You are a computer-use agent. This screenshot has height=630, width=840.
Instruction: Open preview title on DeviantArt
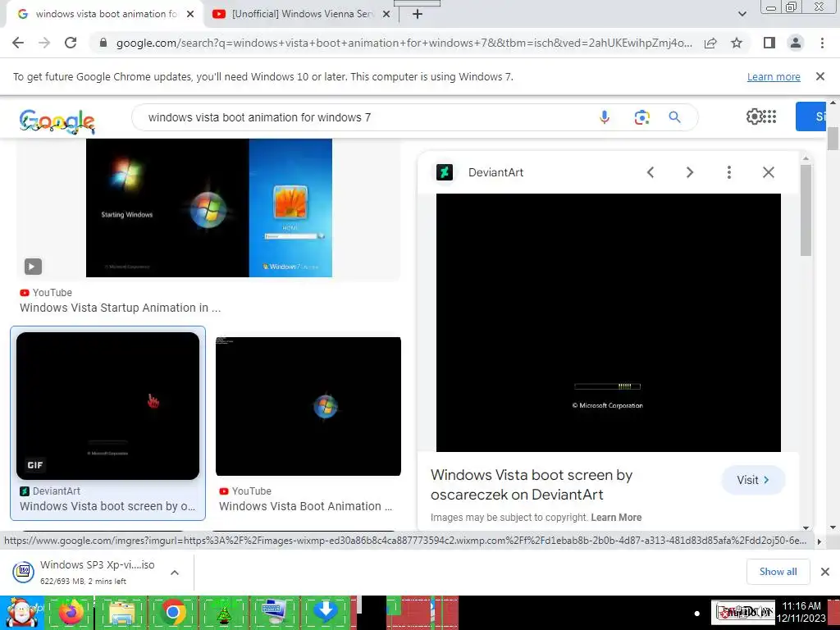[x=532, y=485]
